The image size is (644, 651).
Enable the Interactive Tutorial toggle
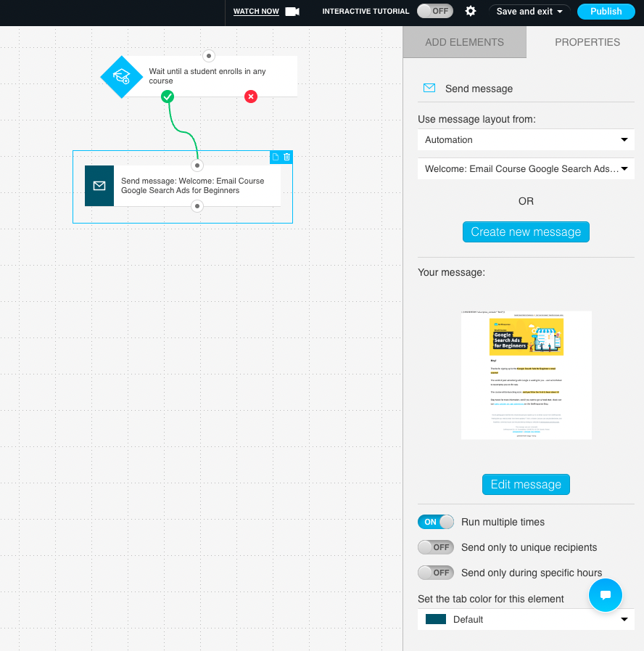tap(434, 11)
